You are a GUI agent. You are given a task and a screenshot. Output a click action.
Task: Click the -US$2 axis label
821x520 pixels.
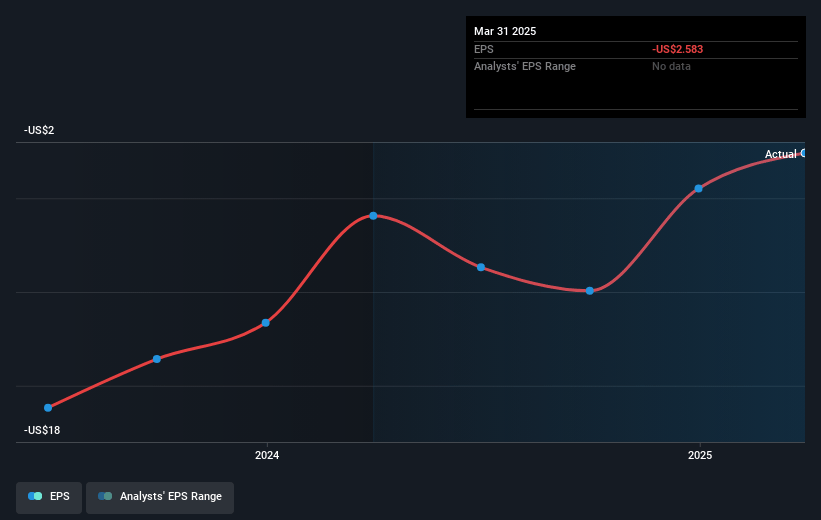(x=39, y=130)
